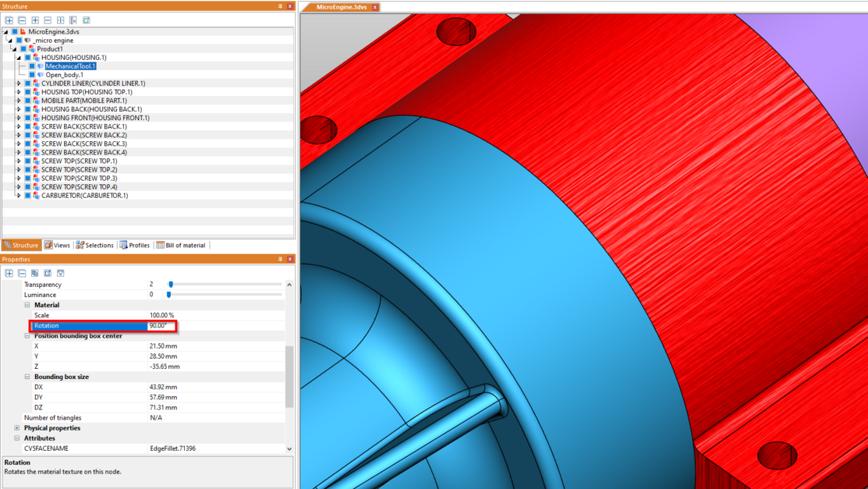The image size is (868, 489).
Task: Click the Rotation value field 90.00°
Action: coord(161,326)
